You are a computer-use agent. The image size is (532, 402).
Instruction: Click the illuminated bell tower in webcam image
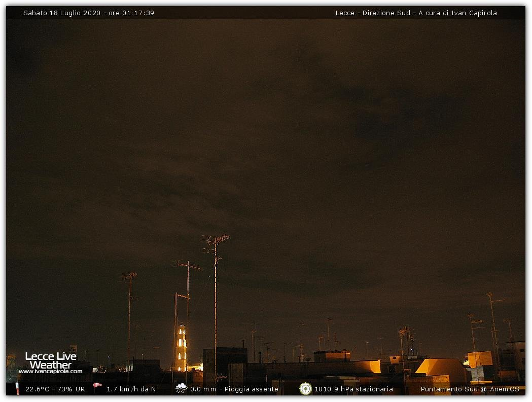click(x=181, y=348)
